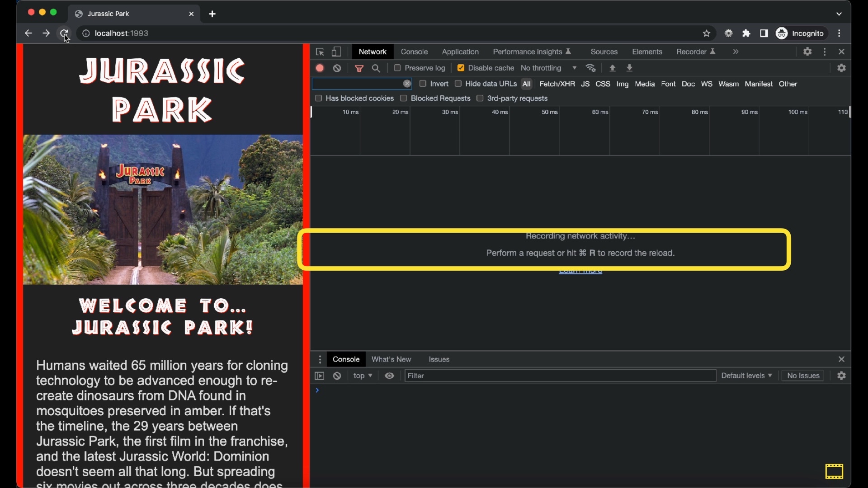Open network search magnifier
The height and width of the screenshot is (488, 868).
(x=376, y=68)
